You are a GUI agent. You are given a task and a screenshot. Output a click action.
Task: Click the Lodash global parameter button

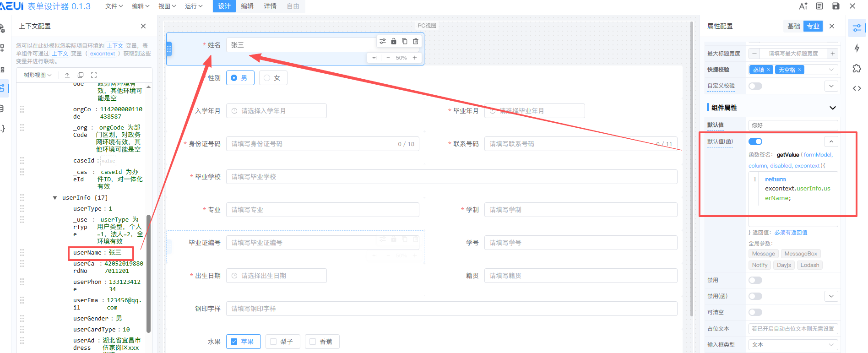[x=809, y=265]
